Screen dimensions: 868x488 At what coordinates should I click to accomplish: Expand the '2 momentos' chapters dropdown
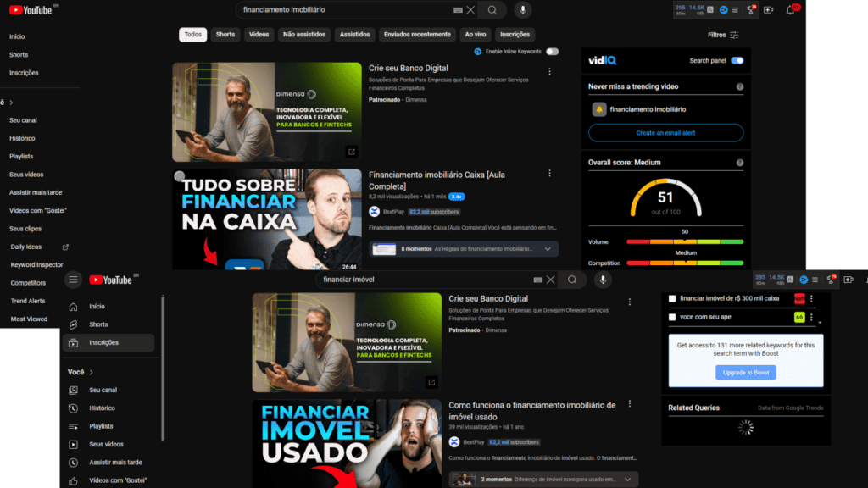(628, 480)
